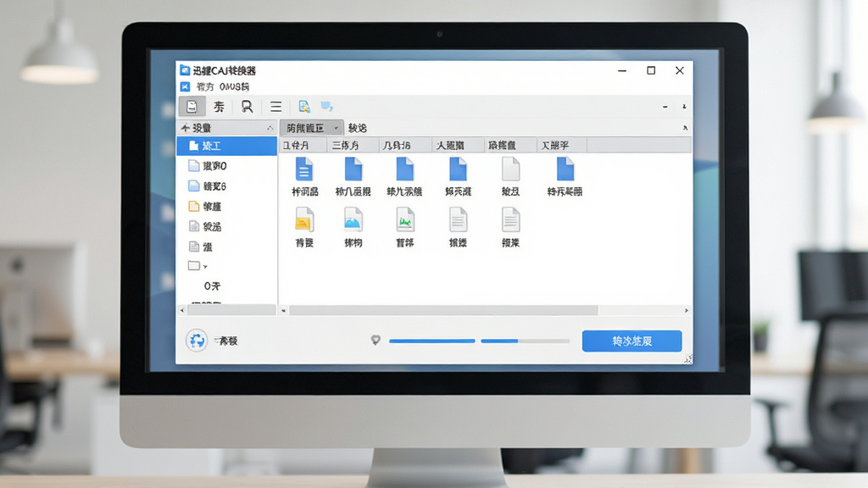Click the shorter partly filled progress bar
This screenshot has height=488, width=868.
(525, 341)
